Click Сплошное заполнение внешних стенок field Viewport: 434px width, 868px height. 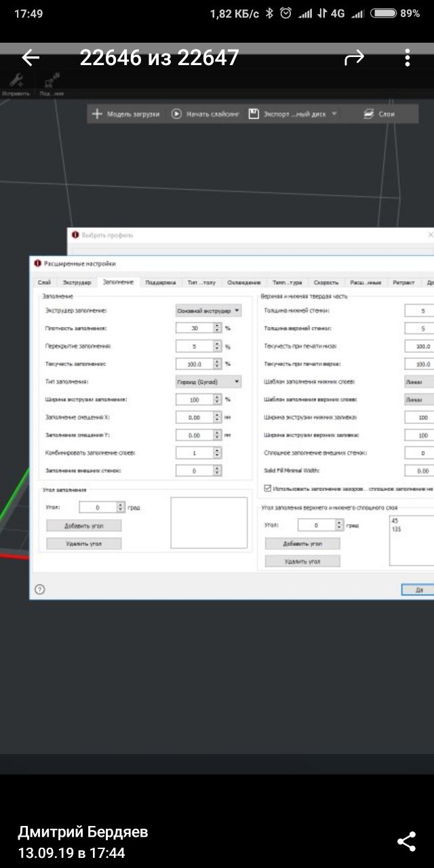(x=419, y=452)
